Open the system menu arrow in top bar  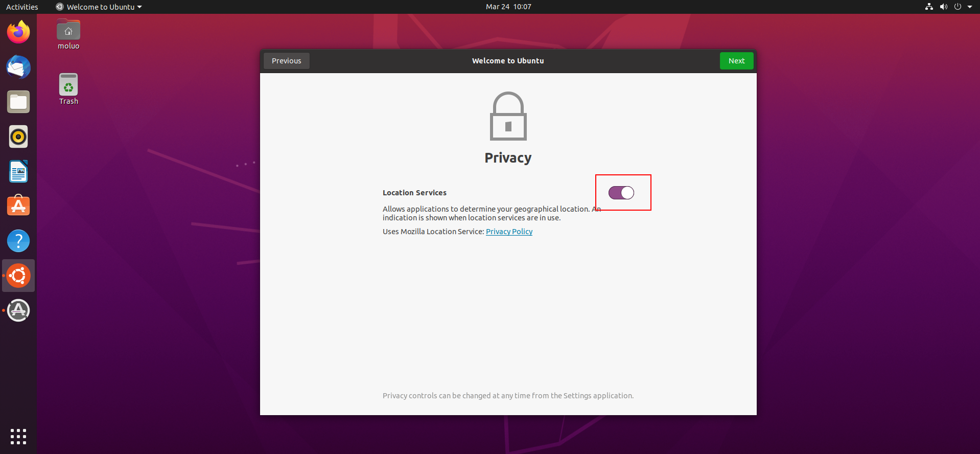tap(970, 7)
